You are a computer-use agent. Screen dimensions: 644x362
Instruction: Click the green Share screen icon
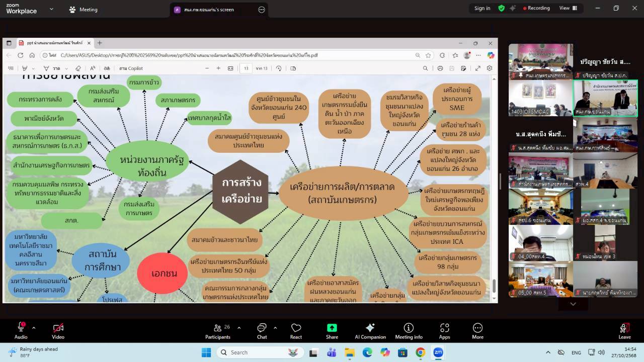332,330
